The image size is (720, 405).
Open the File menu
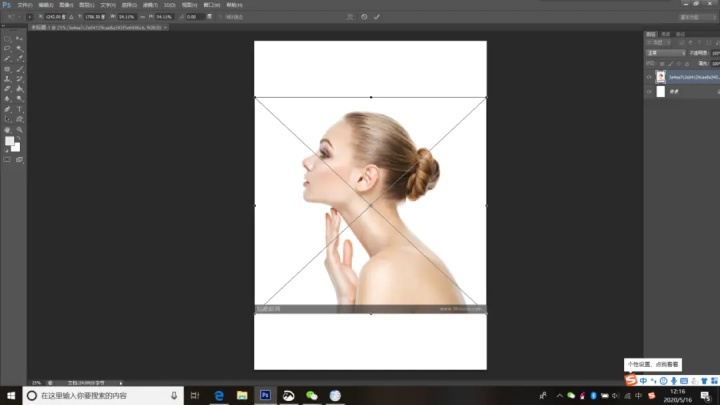(x=25, y=5)
